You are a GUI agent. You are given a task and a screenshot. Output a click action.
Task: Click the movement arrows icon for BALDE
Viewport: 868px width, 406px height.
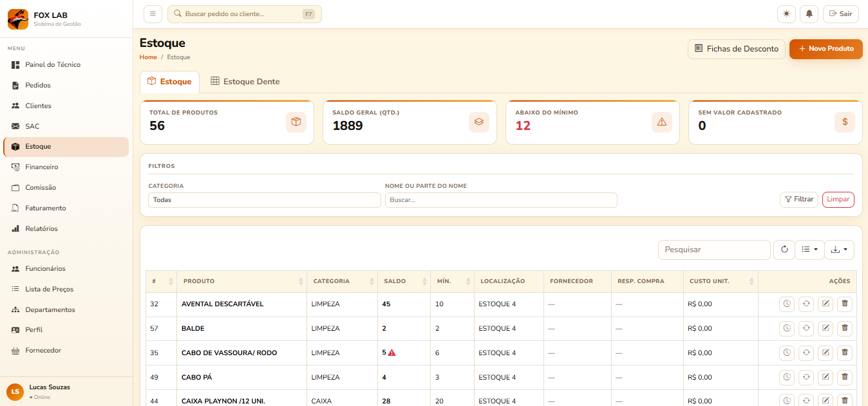click(x=806, y=329)
